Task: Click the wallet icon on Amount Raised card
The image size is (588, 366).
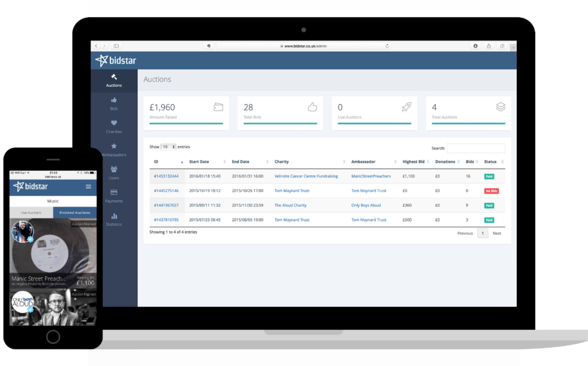Action: [x=218, y=107]
